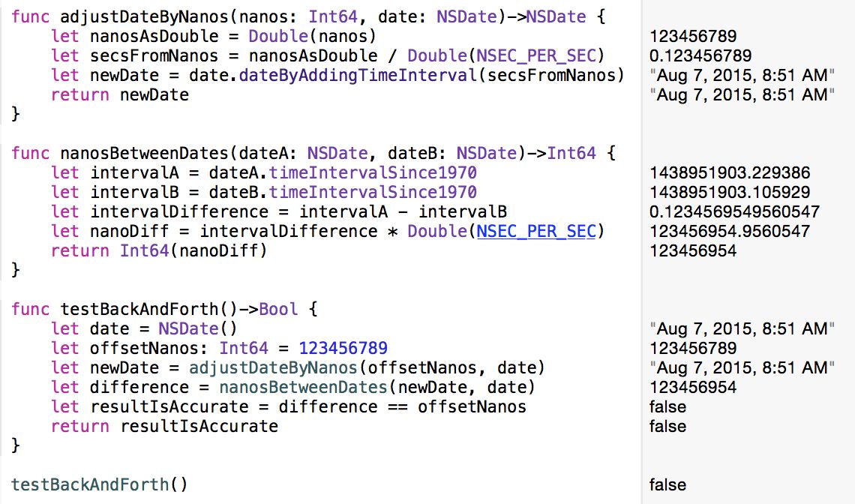Select 'false' result beside 'let resultIsAccurate' line

tap(668, 407)
